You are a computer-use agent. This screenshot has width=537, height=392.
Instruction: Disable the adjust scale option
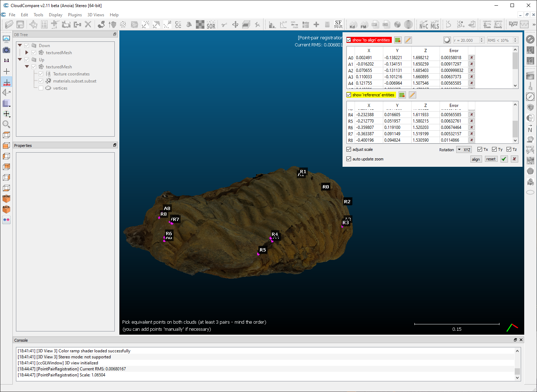(x=349, y=149)
